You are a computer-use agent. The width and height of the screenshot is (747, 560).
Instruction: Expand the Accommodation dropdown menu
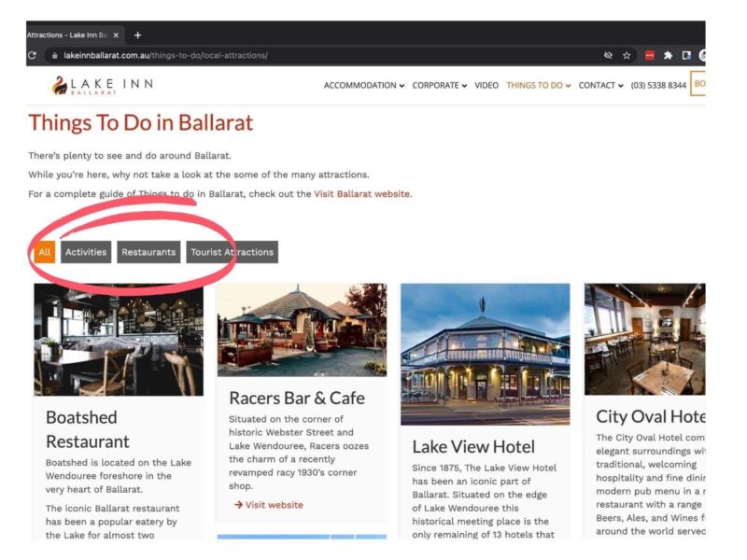click(x=364, y=85)
